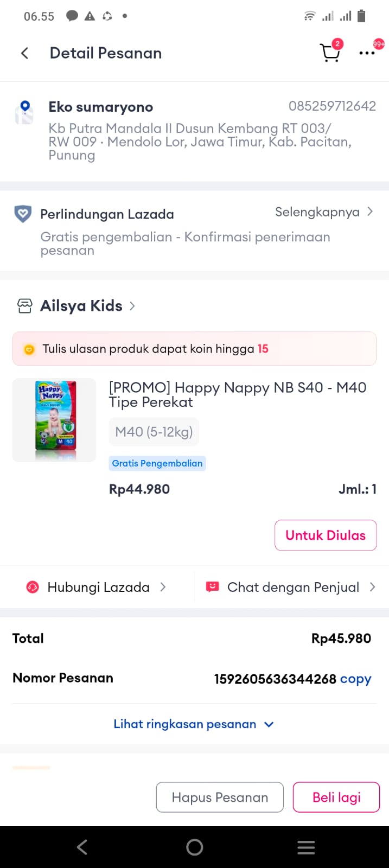Open the Happy Nappy product thumbnail

click(54, 420)
